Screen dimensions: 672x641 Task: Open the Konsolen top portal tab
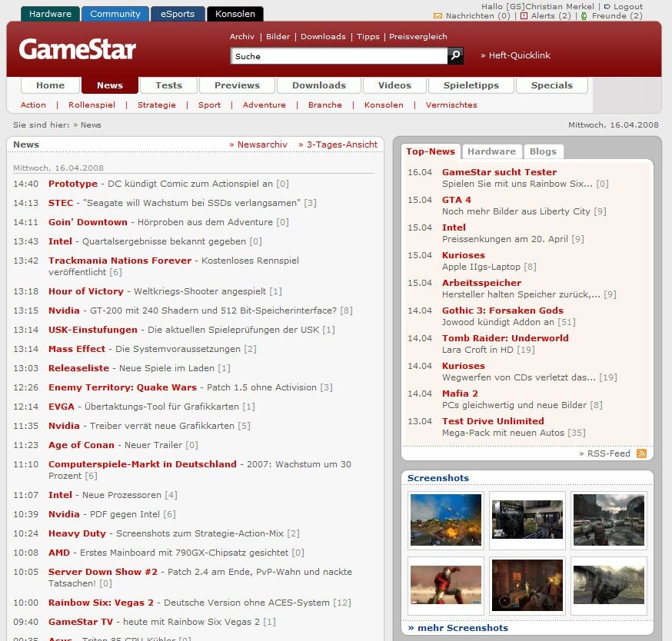click(x=235, y=14)
